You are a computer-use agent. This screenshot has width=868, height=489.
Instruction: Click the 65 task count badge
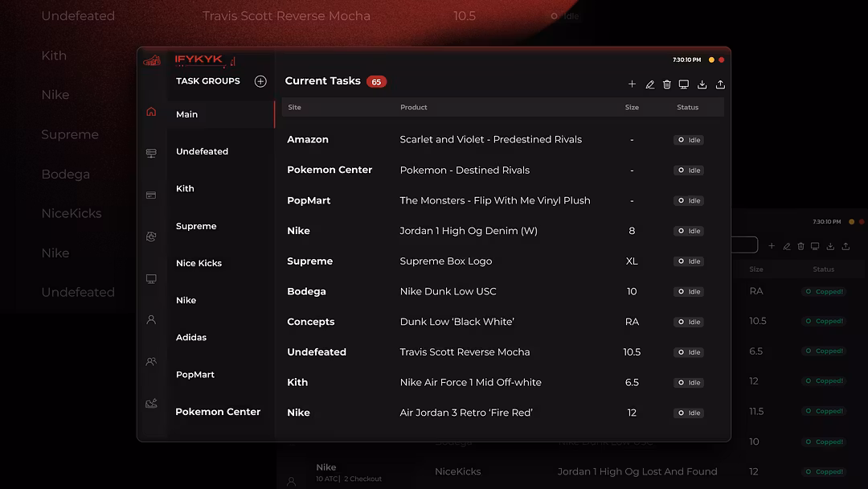pyautogui.click(x=376, y=82)
